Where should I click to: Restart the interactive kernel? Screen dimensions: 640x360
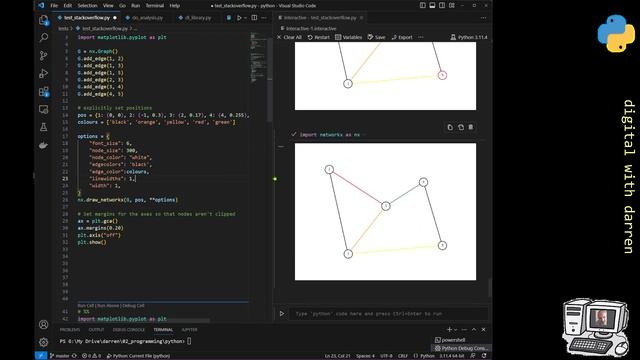[x=318, y=37]
